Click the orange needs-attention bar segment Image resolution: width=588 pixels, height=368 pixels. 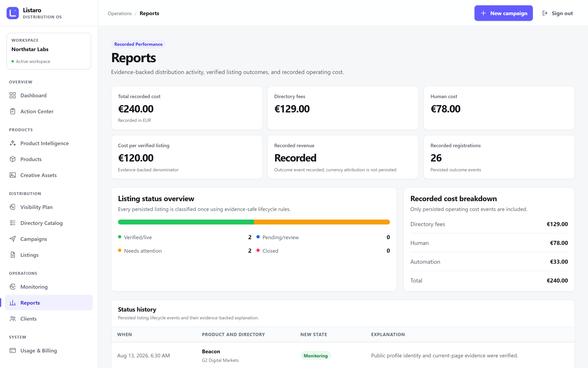[322, 222]
